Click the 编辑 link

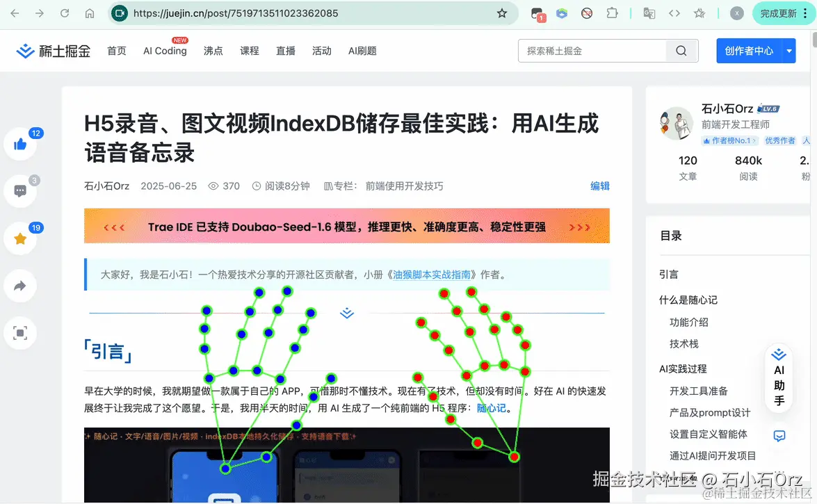click(600, 186)
